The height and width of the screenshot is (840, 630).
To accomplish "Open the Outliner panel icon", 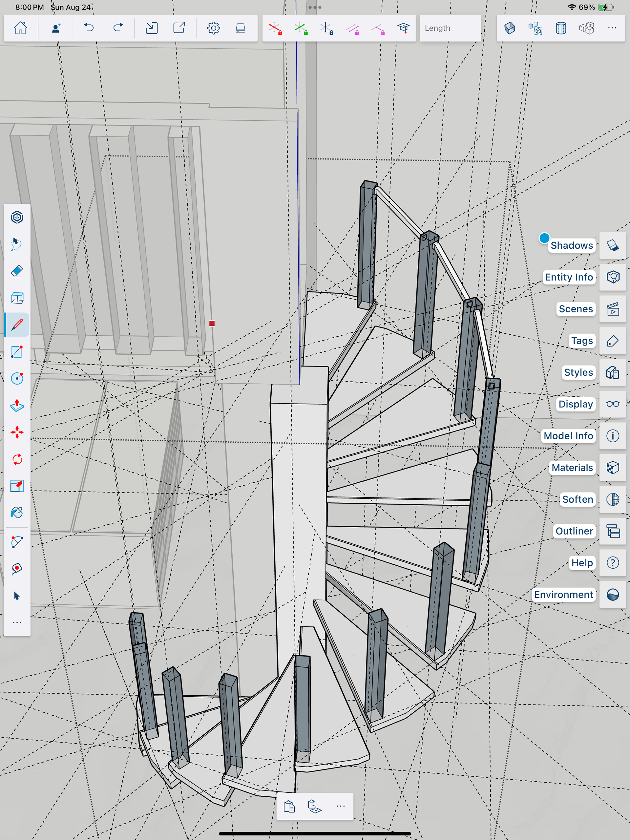I will click(613, 531).
